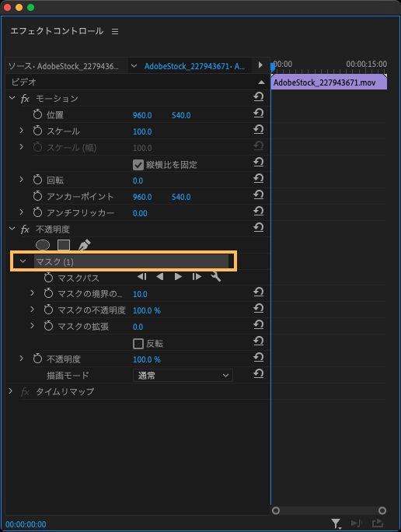The height and width of the screenshot is (532, 401).
Task: Open mask tracking wrench settings
Action: pos(216,277)
